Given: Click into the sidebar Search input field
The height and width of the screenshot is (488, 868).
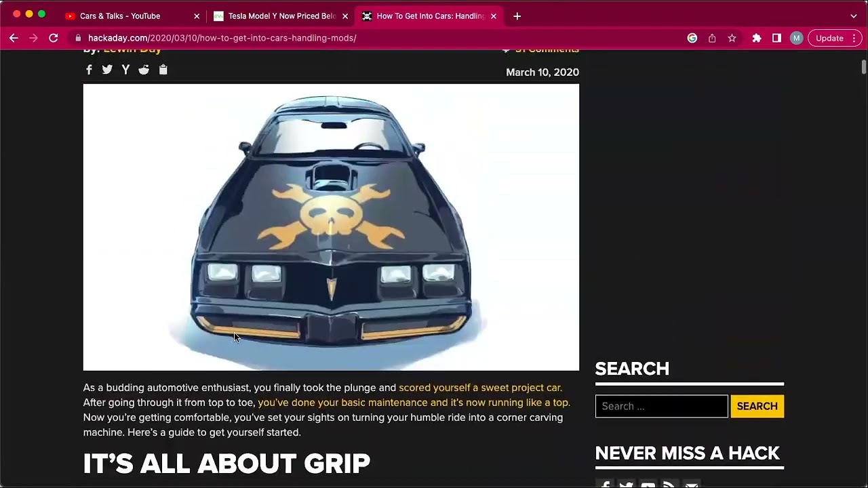Looking at the screenshot, I should pyautogui.click(x=662, y=406).
